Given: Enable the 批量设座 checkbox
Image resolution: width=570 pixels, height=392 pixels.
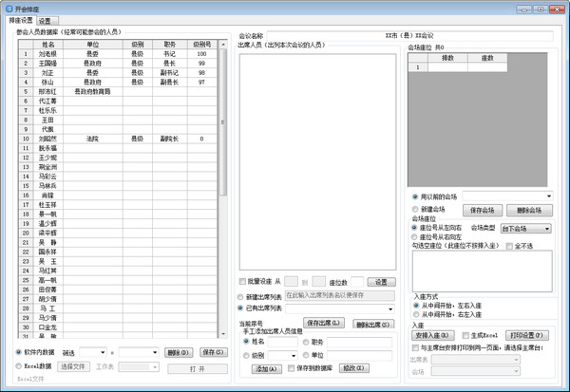Looking at the screenshot, I should (241, 282).
